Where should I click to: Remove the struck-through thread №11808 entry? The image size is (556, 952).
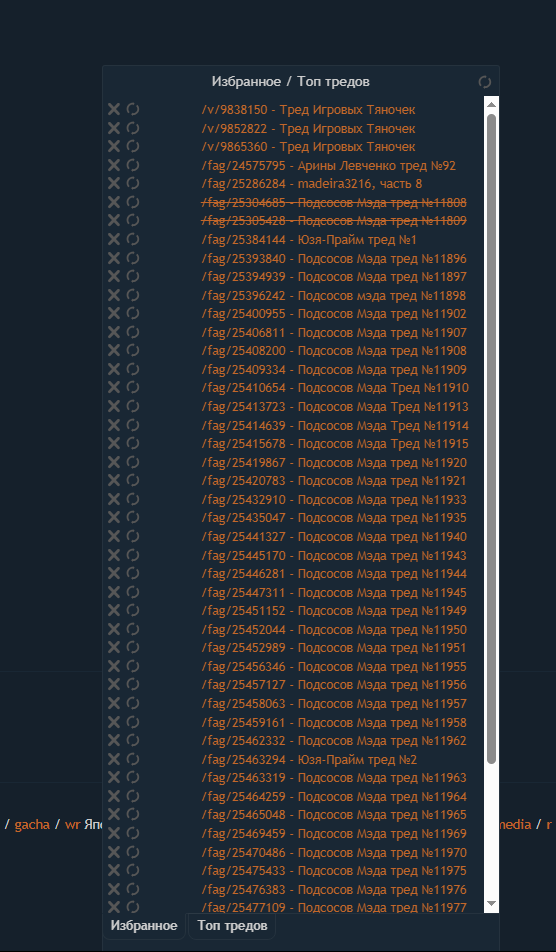coord(114,202)
